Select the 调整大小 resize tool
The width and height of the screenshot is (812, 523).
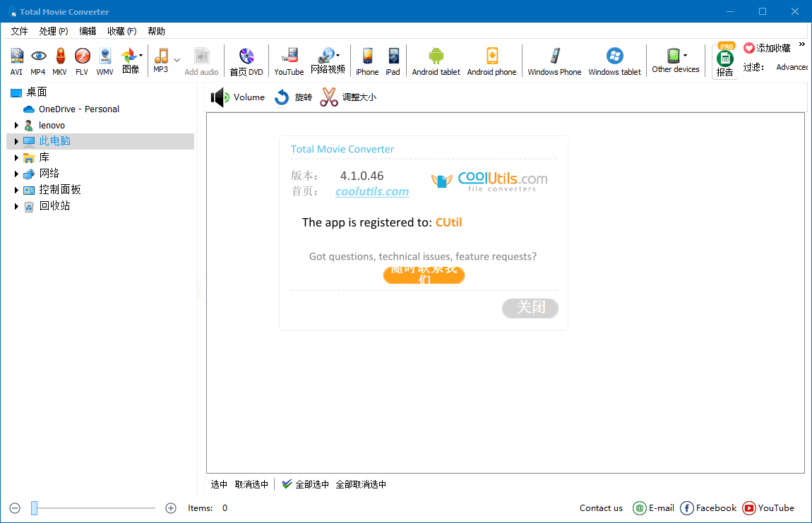pos(351,97)
